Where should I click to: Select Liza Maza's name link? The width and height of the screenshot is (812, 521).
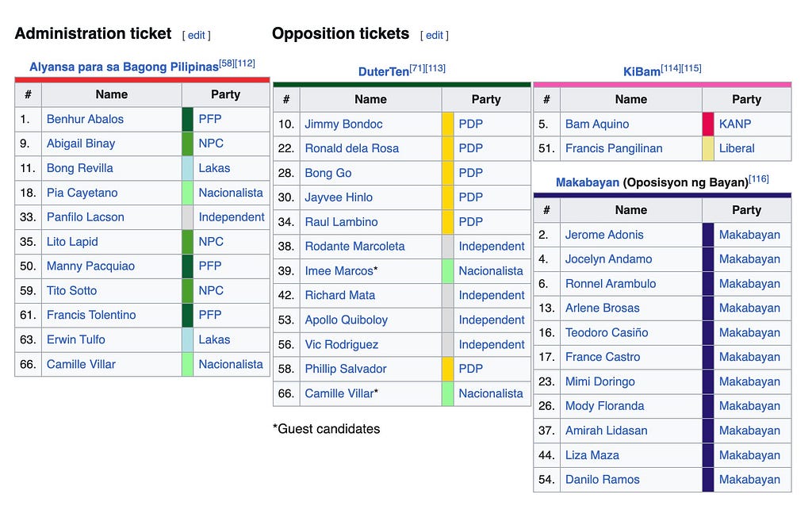pyautogui.click(x=592, y=455)
